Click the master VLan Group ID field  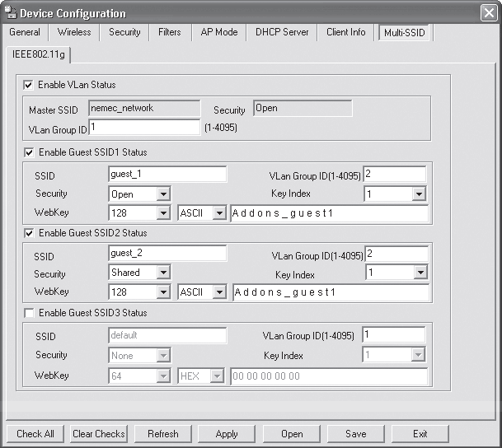tap(144, 128)
